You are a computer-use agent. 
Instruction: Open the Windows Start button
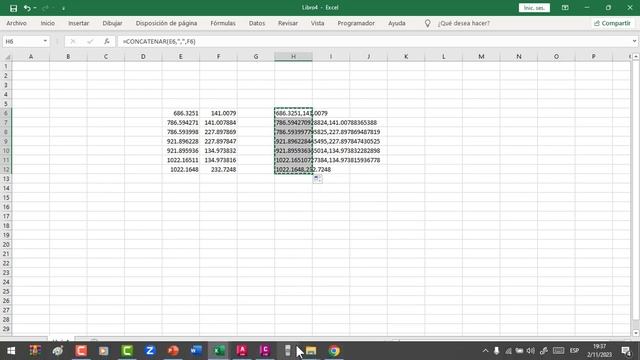click(11, 351)
